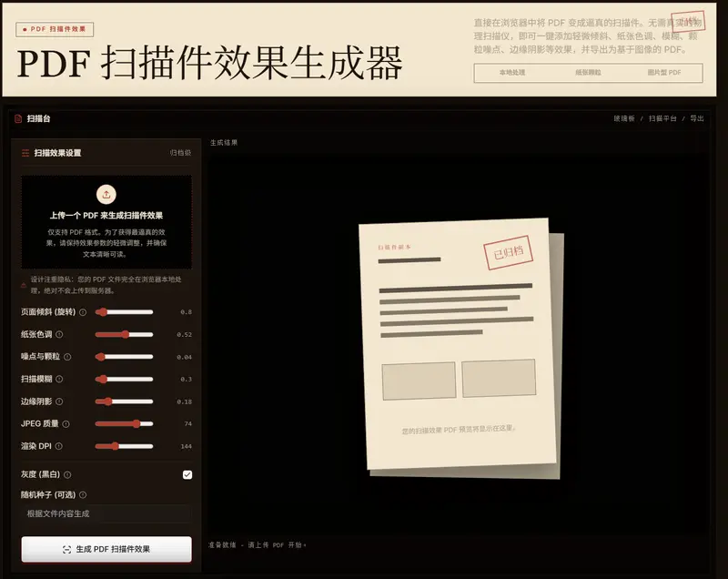This screenshot has height=579, width=728.
Task: Click the 噪点与颗粒 slider track
Action: (x=124, y=357)
